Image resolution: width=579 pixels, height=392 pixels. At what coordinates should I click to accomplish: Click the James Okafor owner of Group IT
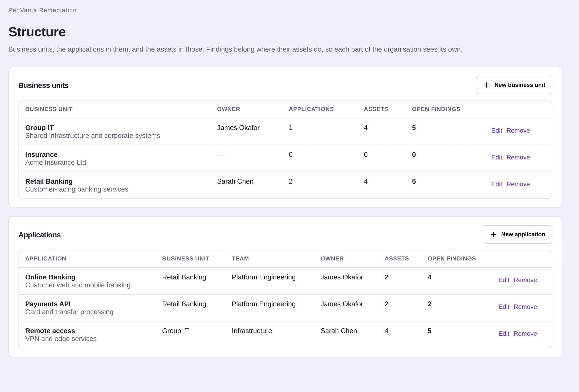coord(238,128)
